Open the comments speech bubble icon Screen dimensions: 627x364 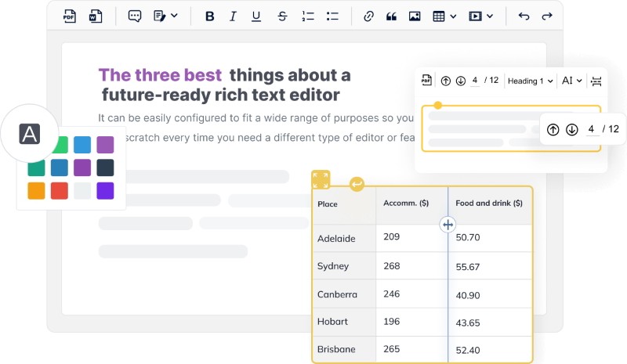pos(135,16)
